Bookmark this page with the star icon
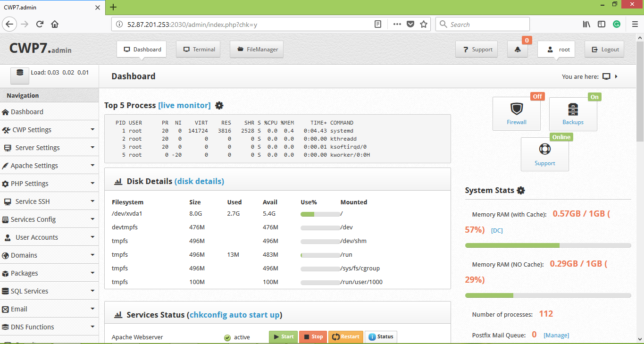The image size is (644, 344). [424, 25]
